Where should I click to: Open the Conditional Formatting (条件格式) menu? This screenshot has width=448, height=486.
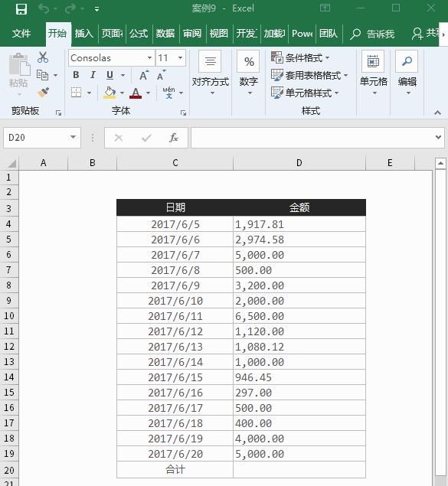point(300,57)
